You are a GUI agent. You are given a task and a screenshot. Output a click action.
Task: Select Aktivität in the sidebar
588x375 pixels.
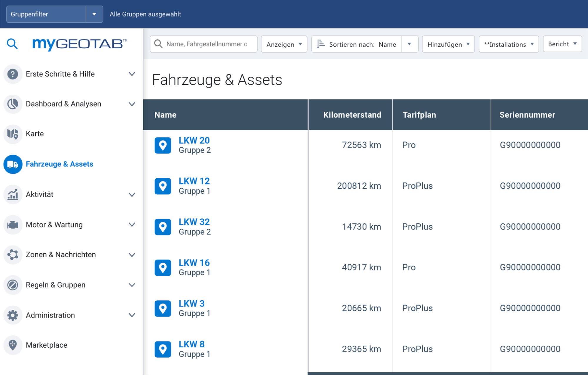click(39, 195)
